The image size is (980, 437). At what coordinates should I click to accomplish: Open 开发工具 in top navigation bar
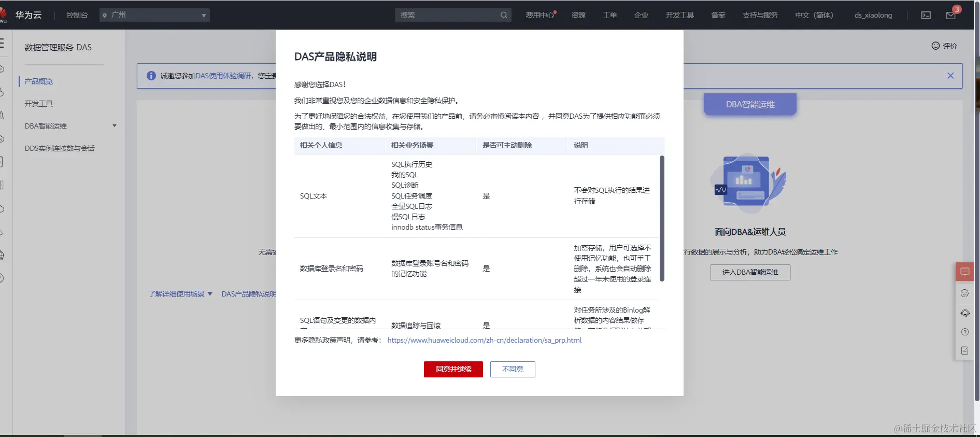coord(680,15)
